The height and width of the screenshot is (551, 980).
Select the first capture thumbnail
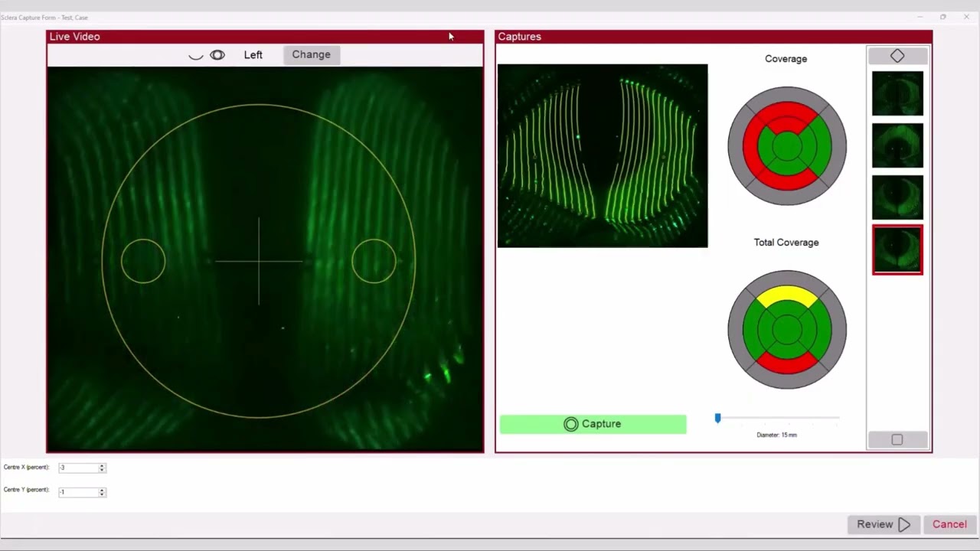[897, 93]
